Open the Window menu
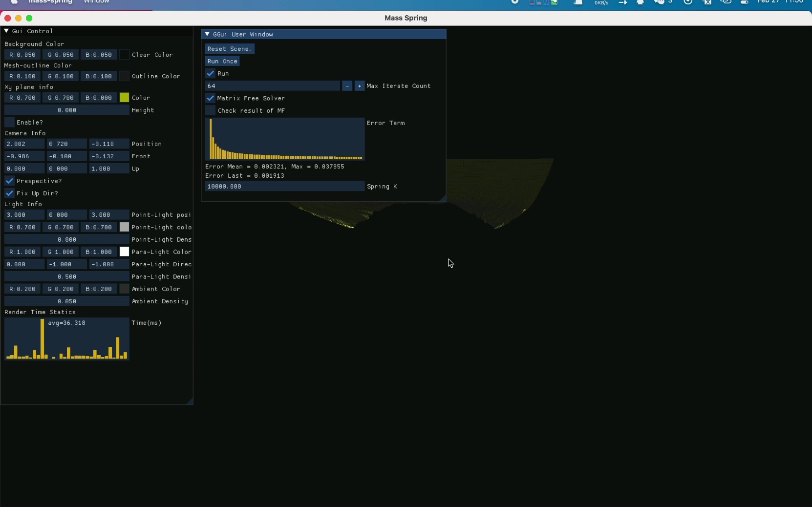This screenshot has height=507, width=812. [x=96, y=2]
